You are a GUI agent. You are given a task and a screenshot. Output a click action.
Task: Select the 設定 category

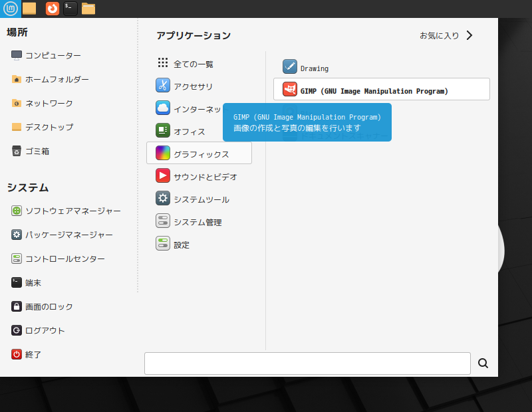tap(199, 244)
